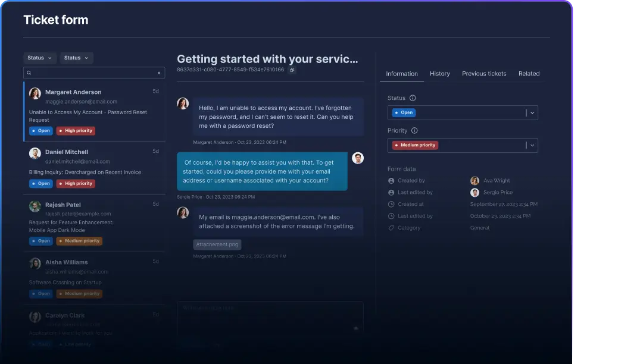Go to the Related tab
This screenshot has height=364, width=640.
tap(529, 74)
